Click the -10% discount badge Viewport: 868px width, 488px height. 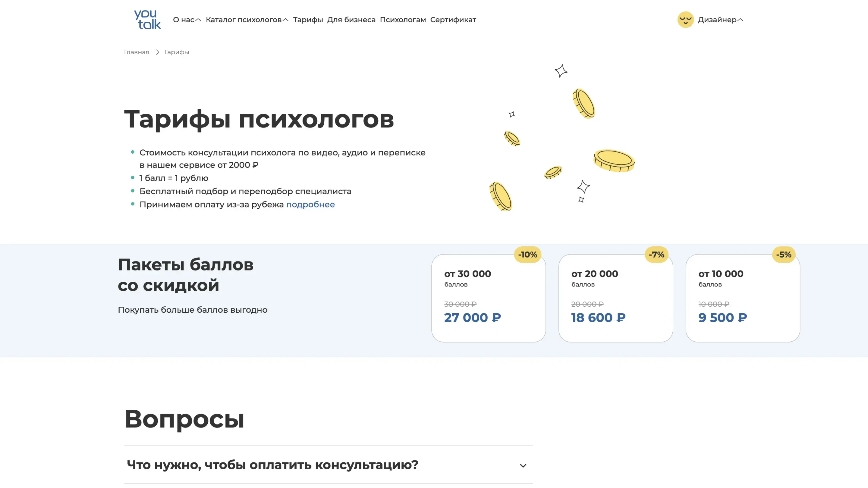pyautogui.click(x=527, y=255)
